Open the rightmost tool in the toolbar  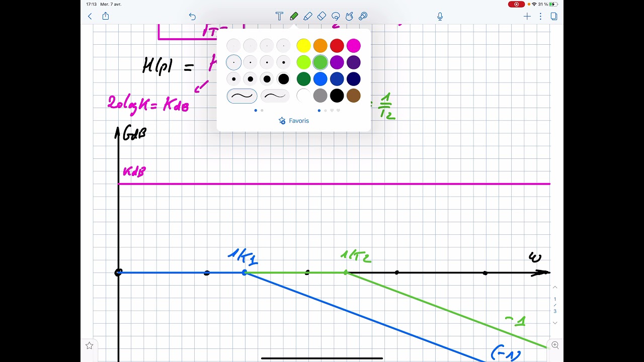pos(363,16)
